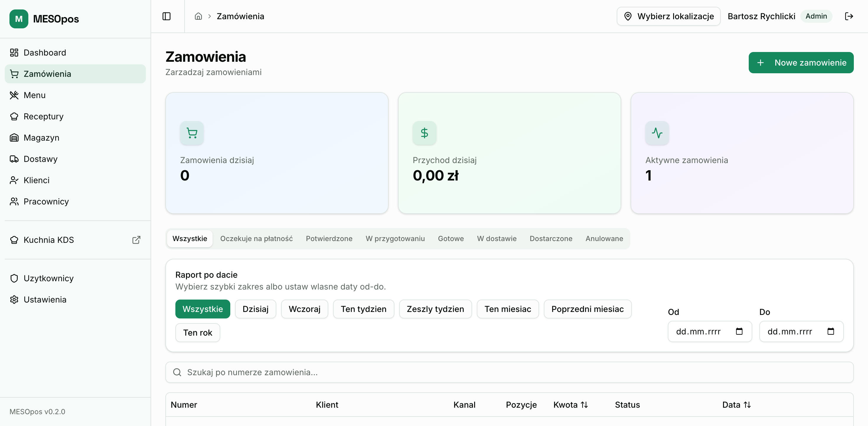Click the dollar icon in Przychod dzisiaj card
868x426 pixels.
coord(424,133)
